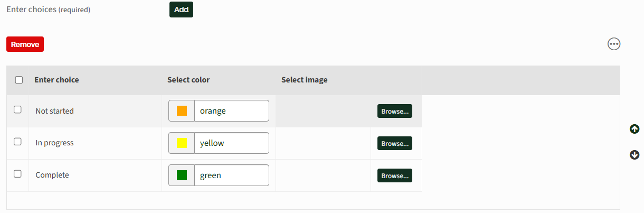Screen dimensions: 644x213
Task: Click the move up arrow icon
Action: 634,129
